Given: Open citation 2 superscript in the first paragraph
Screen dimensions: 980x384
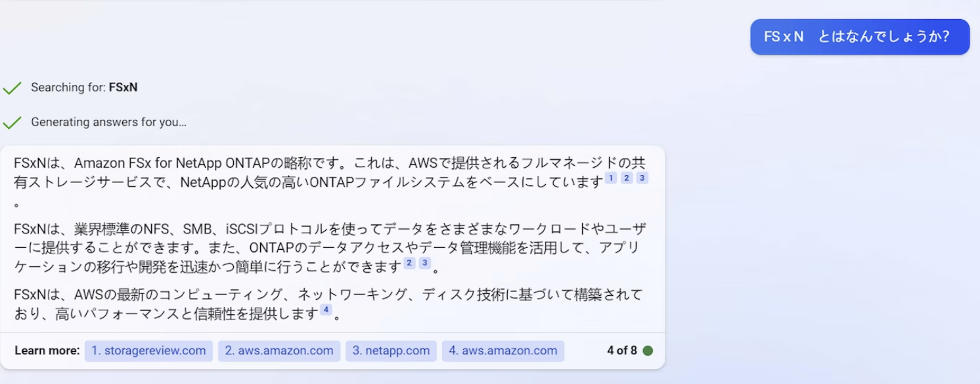Looking at the screenshot, I should coord(626,178).
